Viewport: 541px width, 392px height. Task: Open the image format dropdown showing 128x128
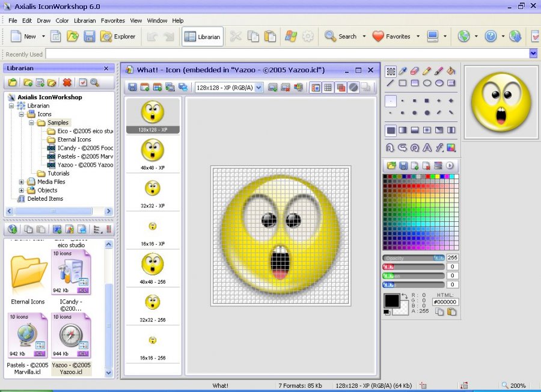(260, 87)
